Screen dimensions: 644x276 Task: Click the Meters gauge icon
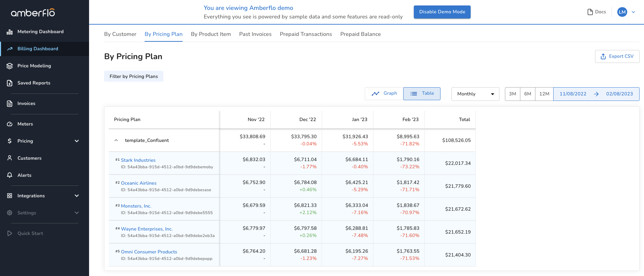pos(10,124)
